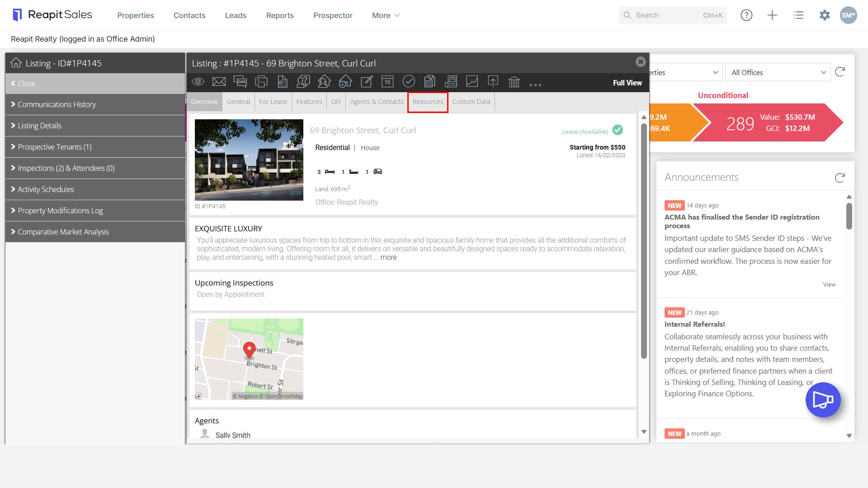
Task: Open the Prospector menu item
Action: coord(333,15)
